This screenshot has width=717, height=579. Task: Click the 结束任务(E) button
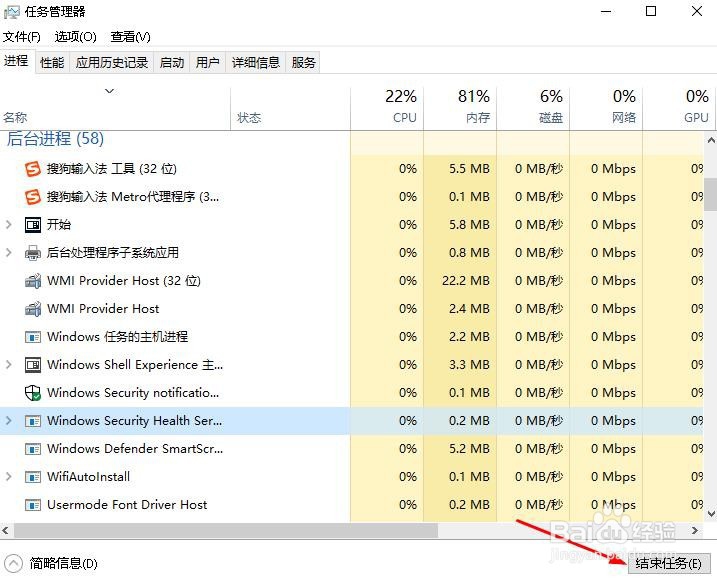point(669,563)
